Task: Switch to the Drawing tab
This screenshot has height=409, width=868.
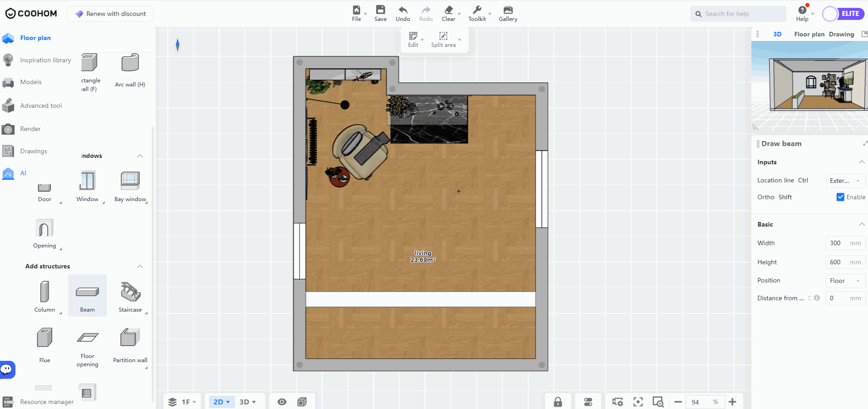Action: click(x=841, y=34)
